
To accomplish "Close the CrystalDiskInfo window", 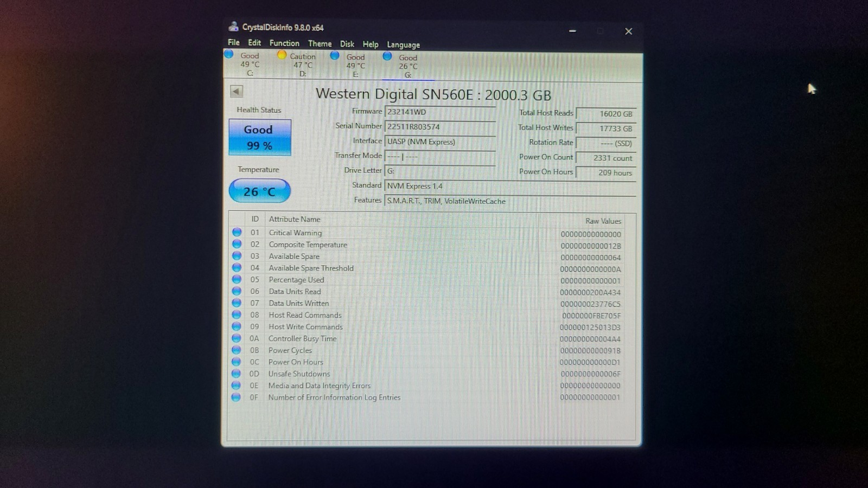I will [x=628, y=31].
